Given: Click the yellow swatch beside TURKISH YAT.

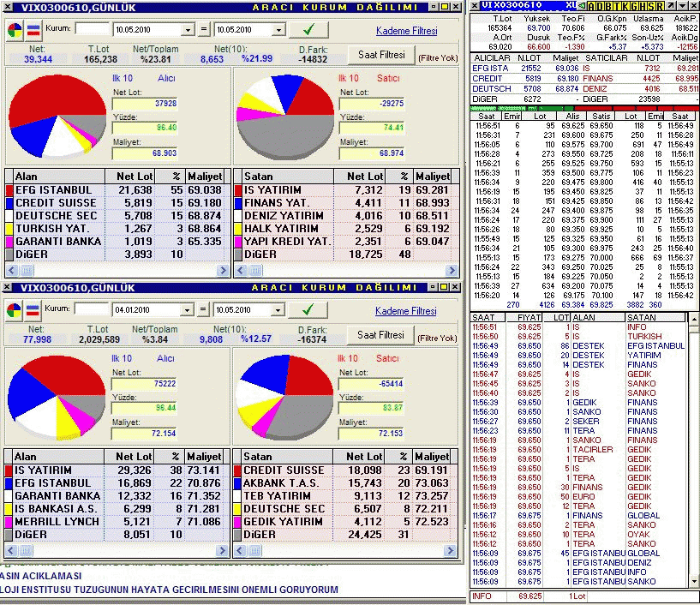Looking at the screenshot, I should [x=9, y=229].
